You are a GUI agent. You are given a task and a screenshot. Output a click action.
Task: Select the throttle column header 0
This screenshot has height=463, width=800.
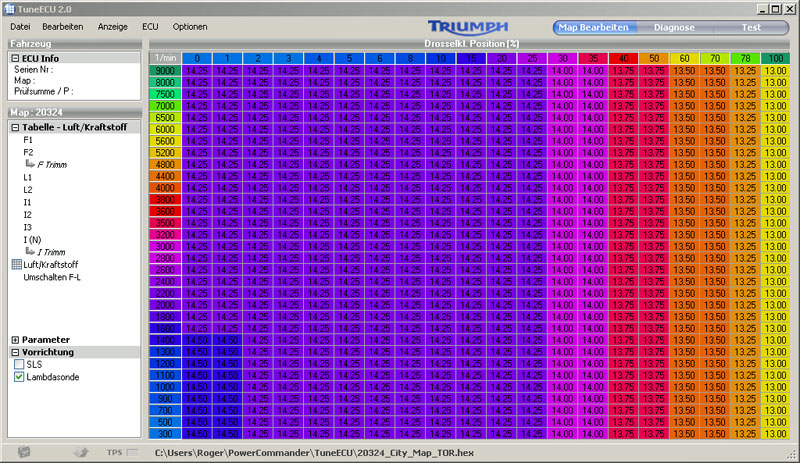(x=197, y=58)
